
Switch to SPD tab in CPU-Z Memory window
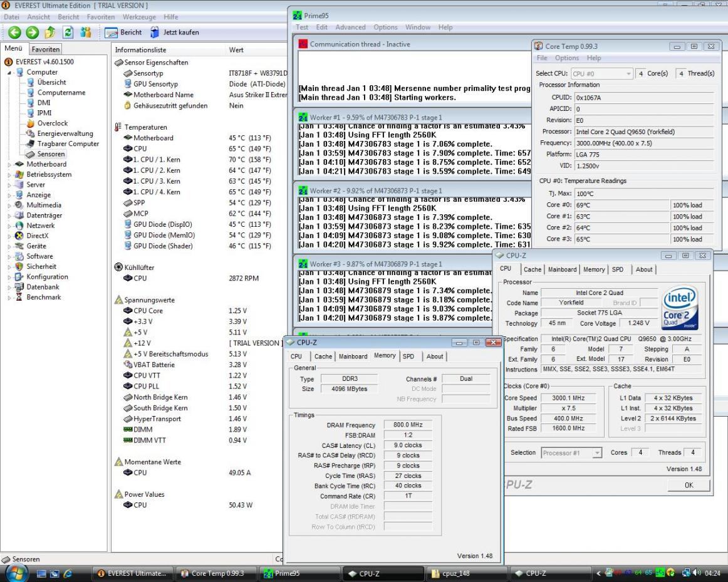pyautogui.click(x=408, y=356)
